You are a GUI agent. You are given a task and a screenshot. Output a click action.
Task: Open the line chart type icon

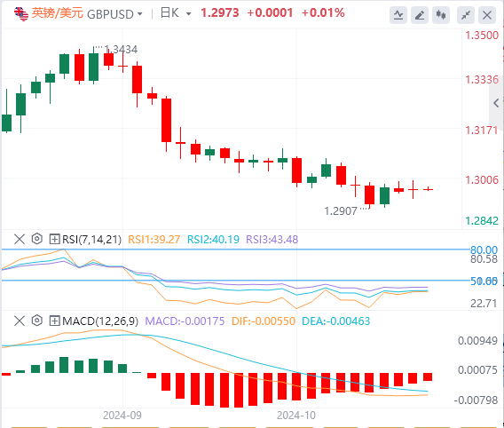(x=398, y=15)
